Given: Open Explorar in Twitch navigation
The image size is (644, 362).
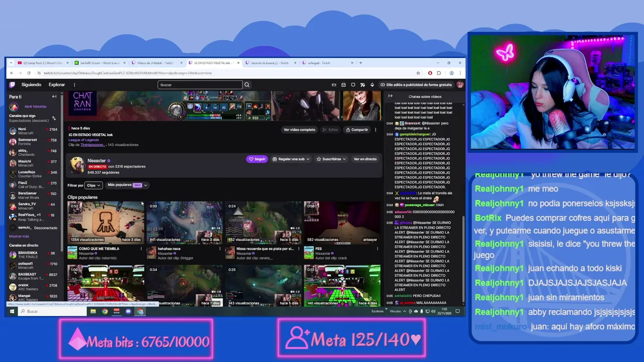Looking at the screenshot, I should coord(57,85).
